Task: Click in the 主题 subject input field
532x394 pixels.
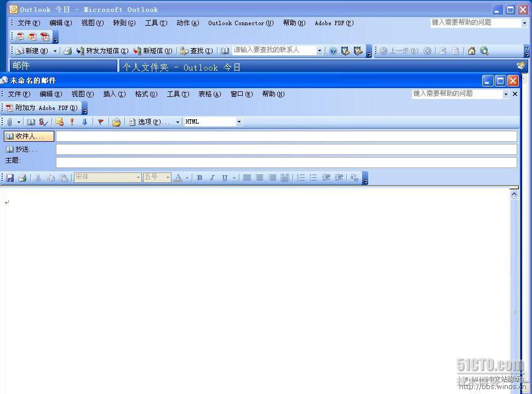Action: (287, 163)
